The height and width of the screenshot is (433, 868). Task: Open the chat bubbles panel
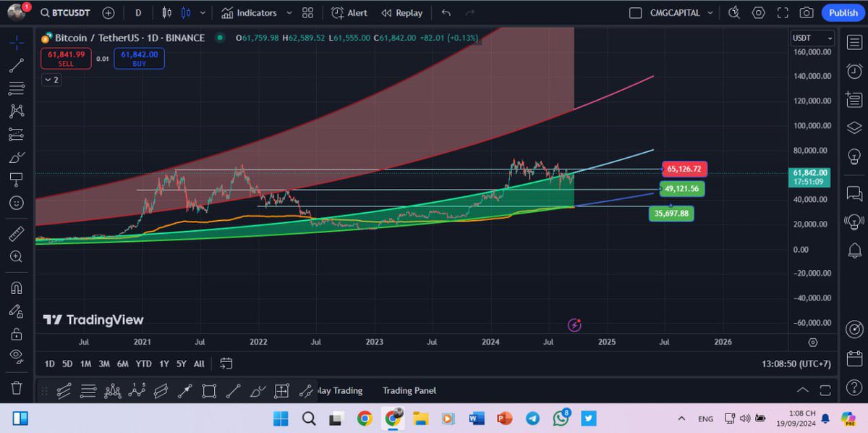[854, 193]
